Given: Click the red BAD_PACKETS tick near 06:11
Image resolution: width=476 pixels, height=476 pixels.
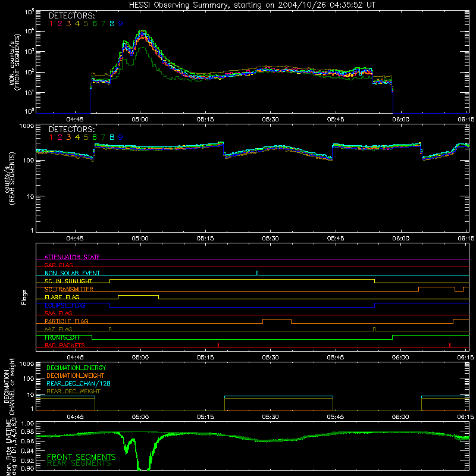Looking at the screenshot, I should 450,345.
